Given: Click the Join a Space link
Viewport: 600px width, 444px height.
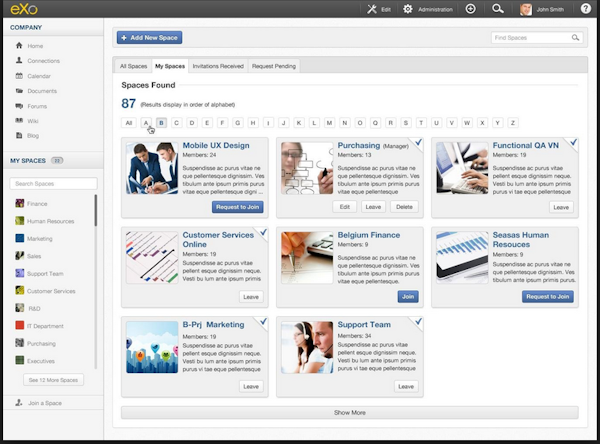Looking at the screenshot, I should (45, 403).
